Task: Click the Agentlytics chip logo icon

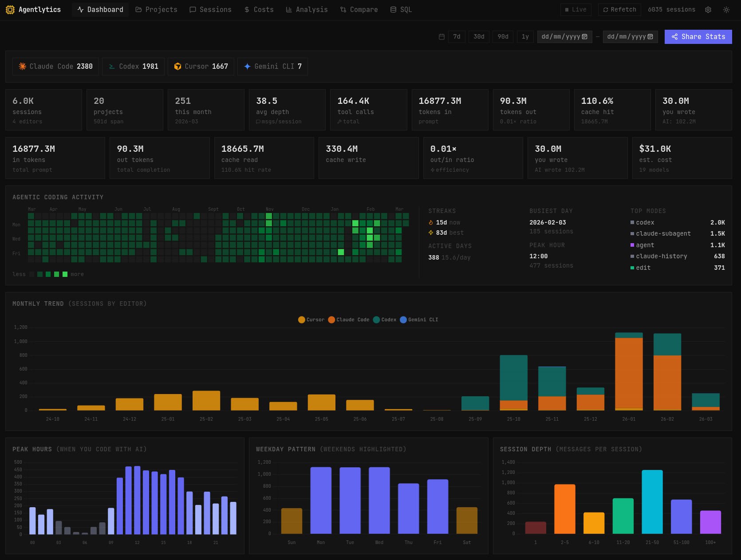Action: coord(10,10)
